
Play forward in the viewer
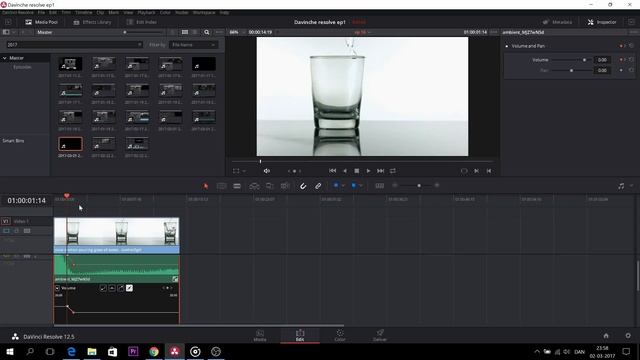[x=368, y=171]
